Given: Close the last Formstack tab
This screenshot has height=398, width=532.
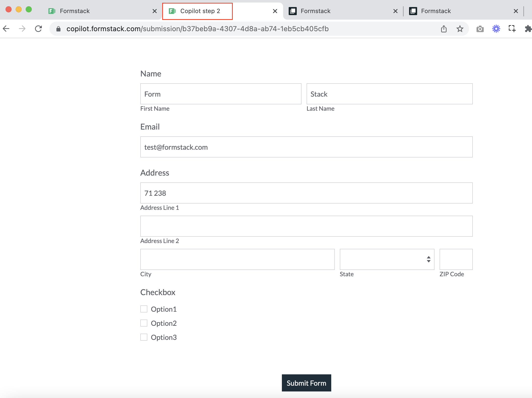Looking at the screenshot, I should 516,11.
